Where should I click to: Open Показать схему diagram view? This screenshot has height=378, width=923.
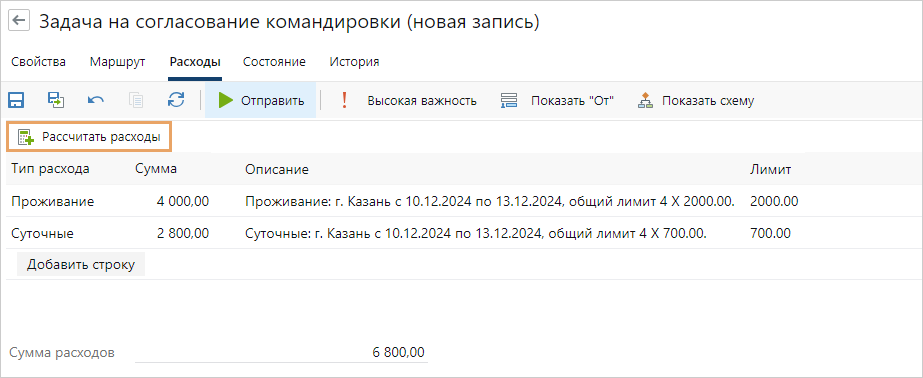tap(696, 101)
